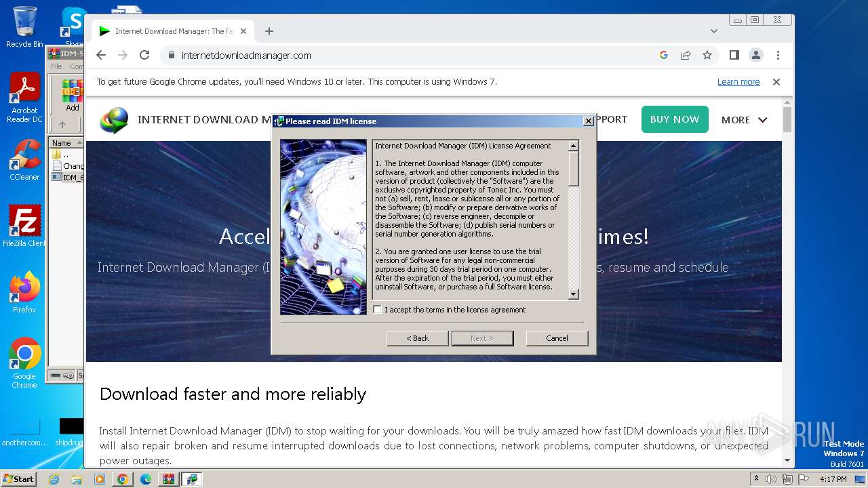Show hidden system tray icons
This screenshot has width=868, height=488.
pos(757,479)
